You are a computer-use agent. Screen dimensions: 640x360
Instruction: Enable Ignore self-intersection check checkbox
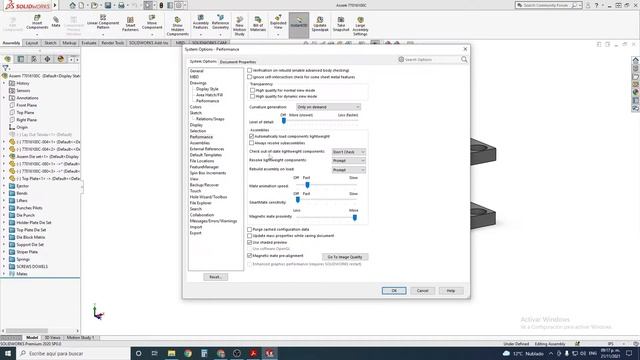249,77
